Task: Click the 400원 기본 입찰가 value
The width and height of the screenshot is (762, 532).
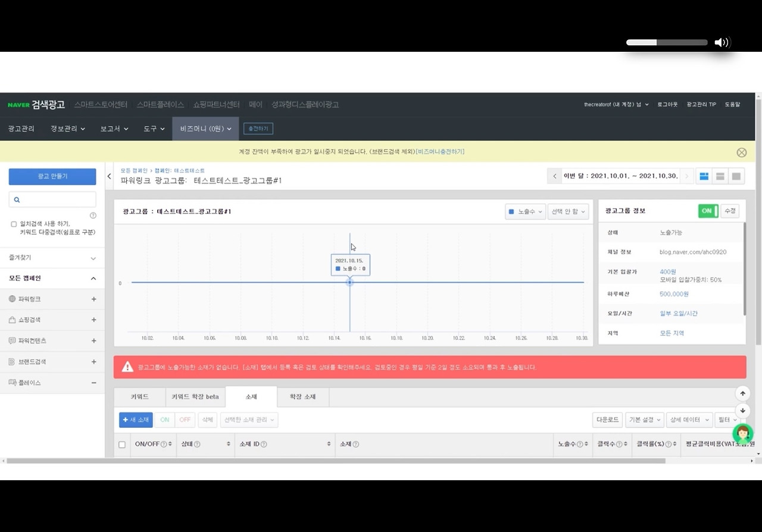Action: click(x=668, y=272)
